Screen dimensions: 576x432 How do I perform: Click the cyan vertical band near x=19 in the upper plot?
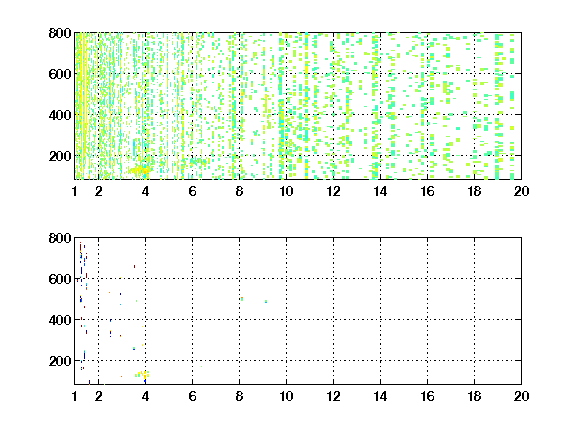pos(498,107)
